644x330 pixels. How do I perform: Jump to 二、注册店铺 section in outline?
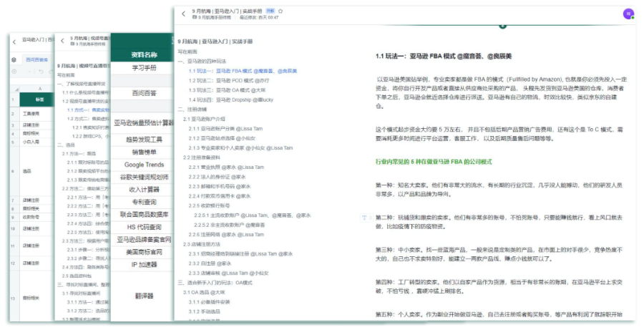point(192,110)
